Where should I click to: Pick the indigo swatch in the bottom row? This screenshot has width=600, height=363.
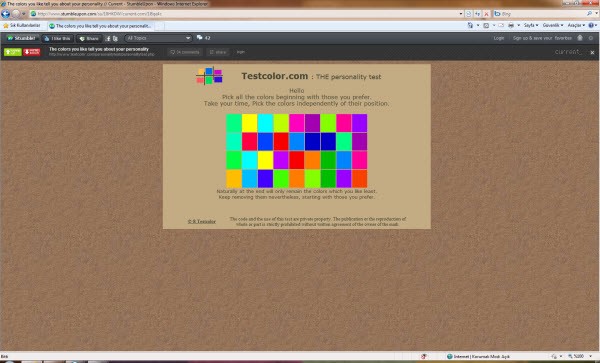(x=265, y=178)
